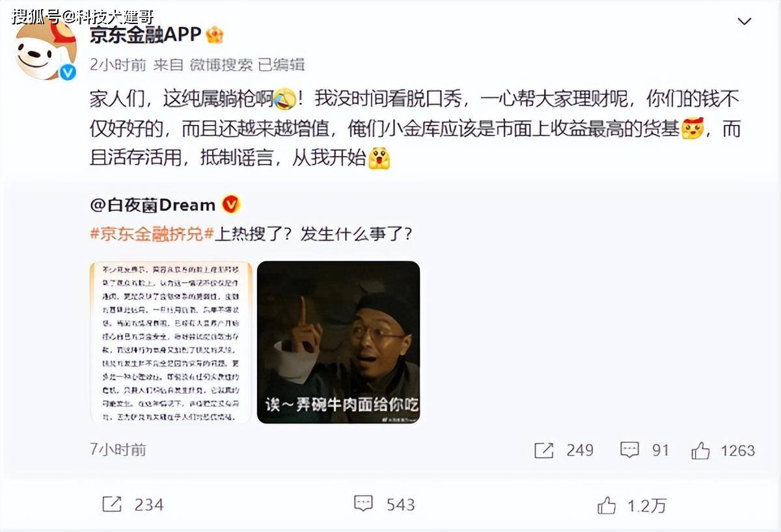Visit @白夜菌Dream profile
781x532 pixels.
pyautogui.click(x=153, y=205)
